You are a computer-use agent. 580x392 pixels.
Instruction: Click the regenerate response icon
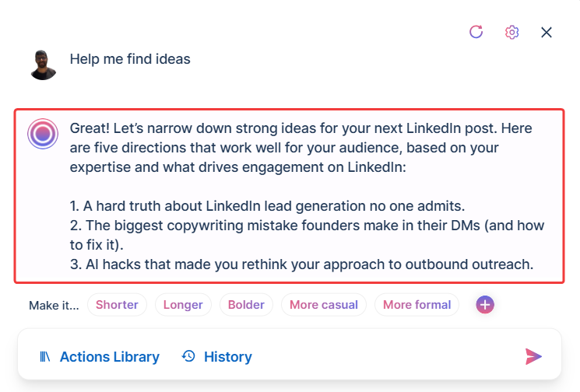pyautogui.click(x=476, y=32)
